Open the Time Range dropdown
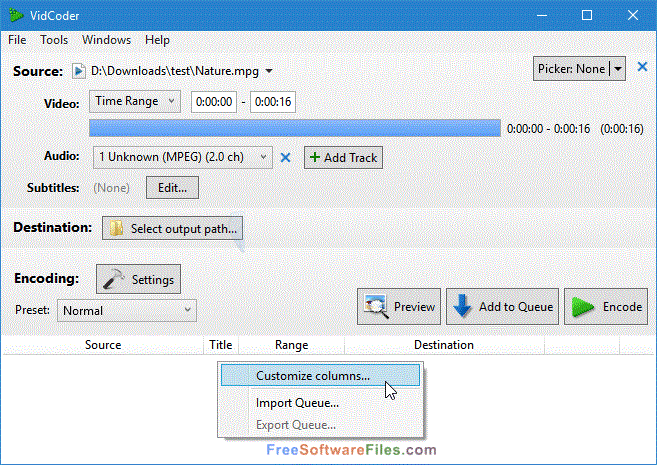The height and width of the screenshot is (465, 657). pyautogui.click(x=135, y=101)
